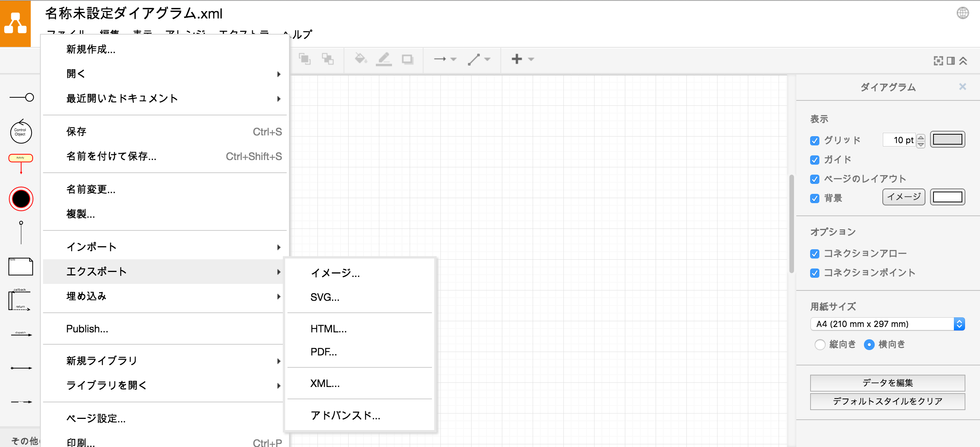The width and height of the screenshot is (980, 447).
Task: Collapse the right panel with the chevron icon
Action: (x=963, y=61)
